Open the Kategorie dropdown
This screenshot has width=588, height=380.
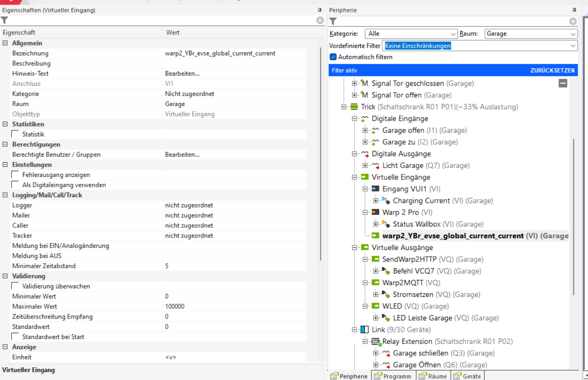pos(453,34)
